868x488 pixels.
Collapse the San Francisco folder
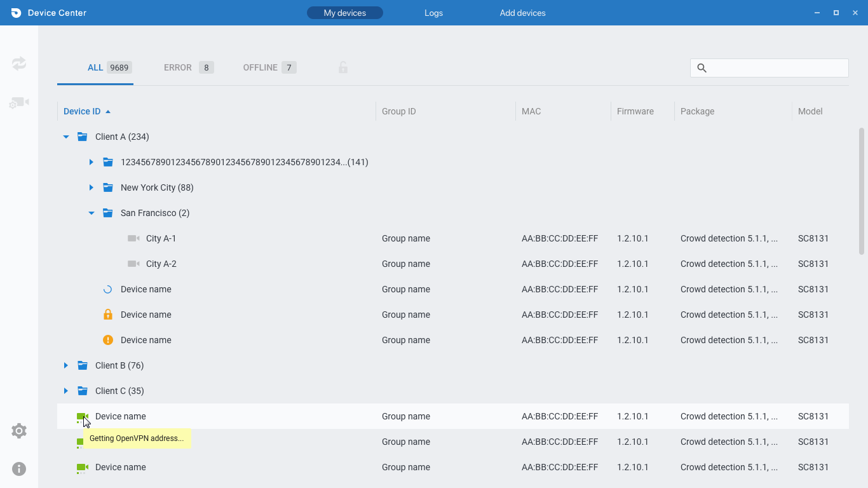(x=92, y=213)
